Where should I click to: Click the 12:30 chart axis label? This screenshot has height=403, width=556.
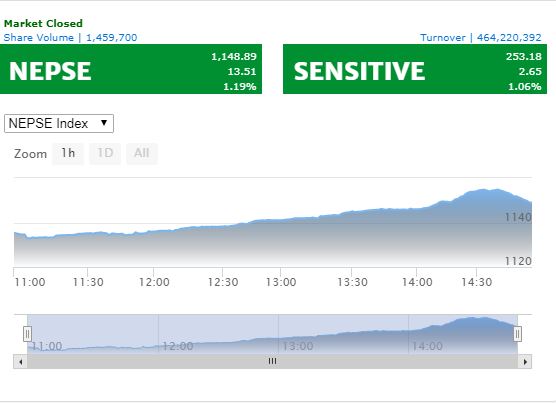223,282
